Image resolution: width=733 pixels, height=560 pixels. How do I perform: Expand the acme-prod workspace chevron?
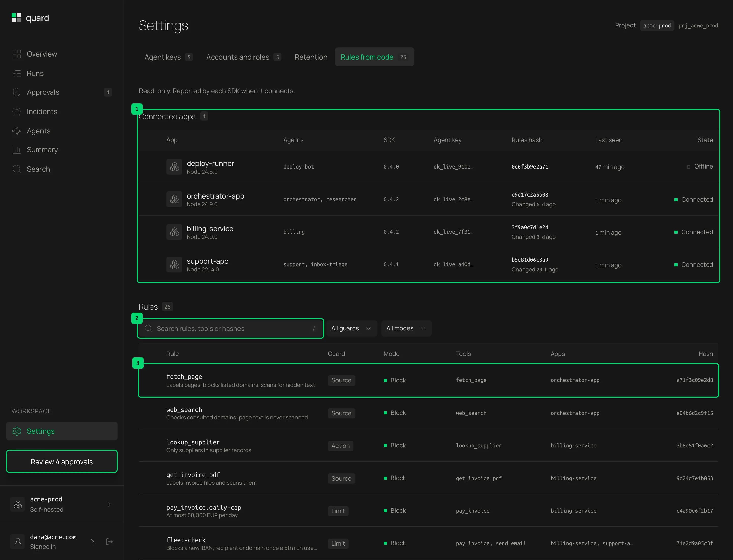(x=109, y=505)
